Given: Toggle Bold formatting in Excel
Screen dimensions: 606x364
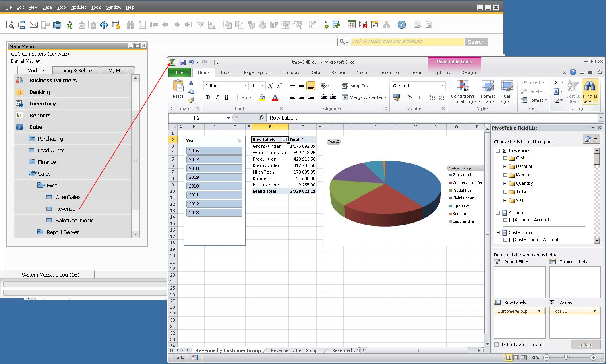Looking at the screenshot, I should pos(208,97).
